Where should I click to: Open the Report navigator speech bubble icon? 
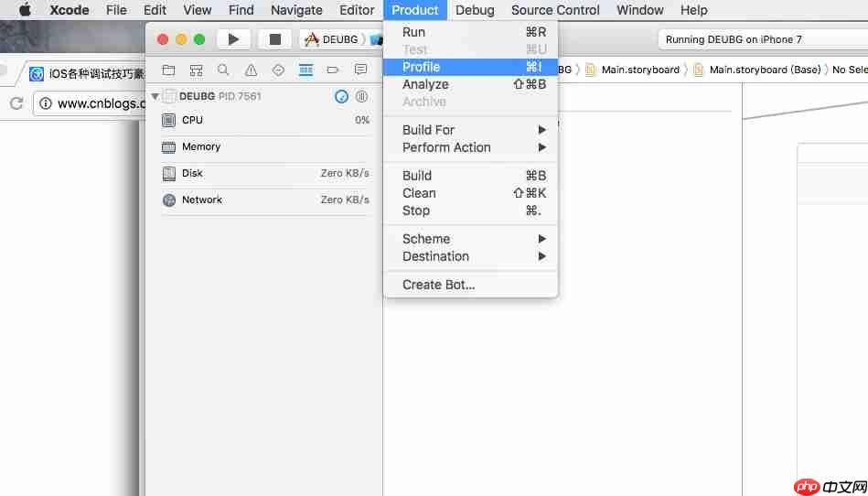tap(361, 70)
